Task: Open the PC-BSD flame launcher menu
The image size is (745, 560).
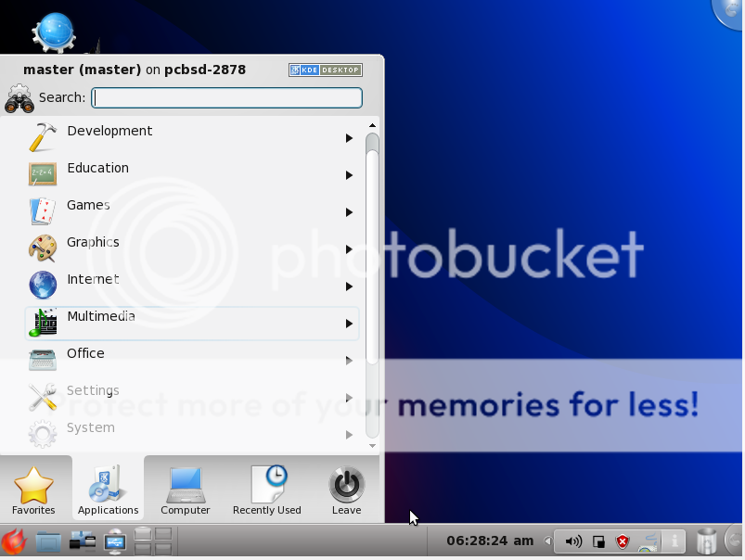Action: (14, 541)
